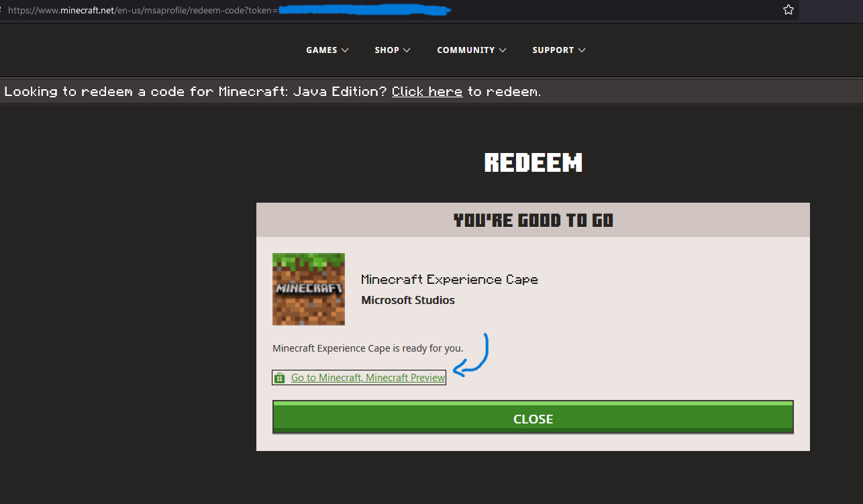Select the 'Microsoft Studios' publisher text

coord(408,300)
